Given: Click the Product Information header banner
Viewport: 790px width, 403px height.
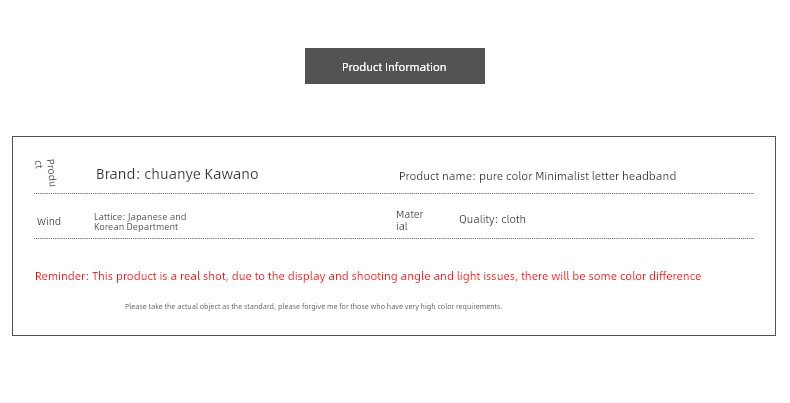Looking at the screenshot, I should click(x=394, y=66).
